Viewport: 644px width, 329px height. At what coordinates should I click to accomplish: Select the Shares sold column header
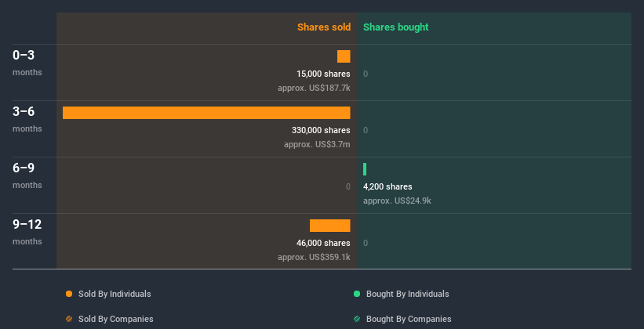(323, 27)
